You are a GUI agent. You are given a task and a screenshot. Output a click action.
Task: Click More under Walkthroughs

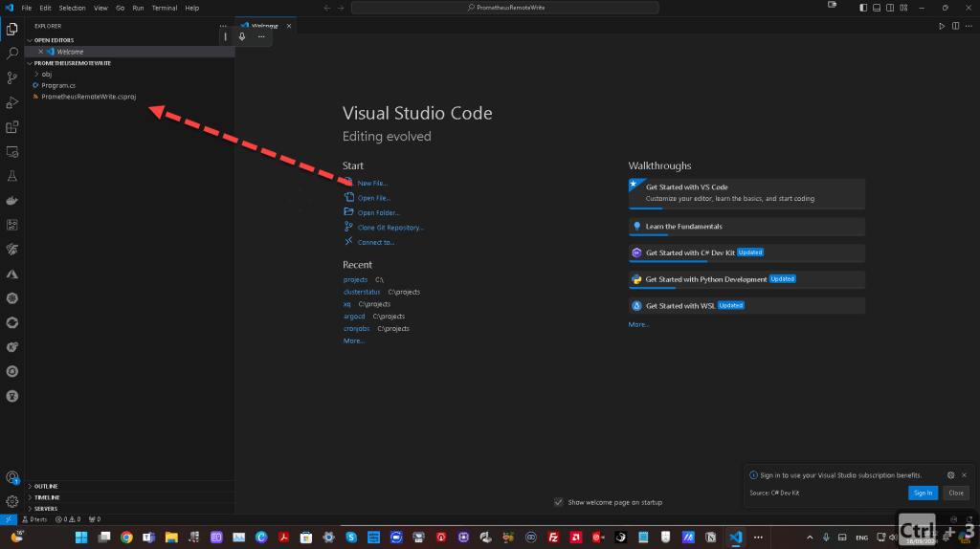638,325
